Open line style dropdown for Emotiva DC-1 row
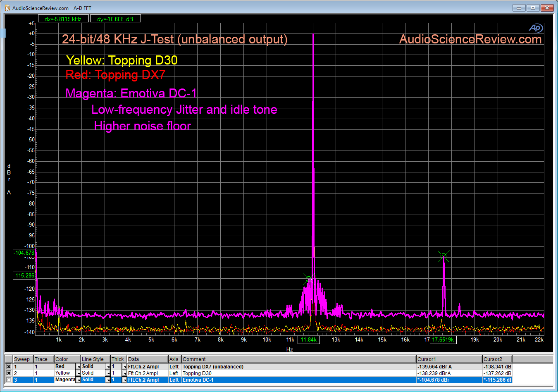The height and width of the screenshot is (392, 558). tap(108, 380)
